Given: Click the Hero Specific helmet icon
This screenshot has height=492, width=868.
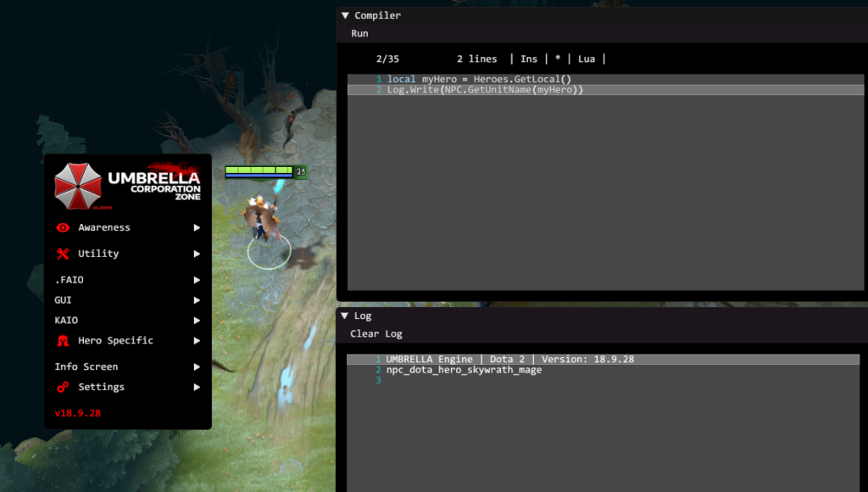Looking at the screenshot, I should click(62, 341).
